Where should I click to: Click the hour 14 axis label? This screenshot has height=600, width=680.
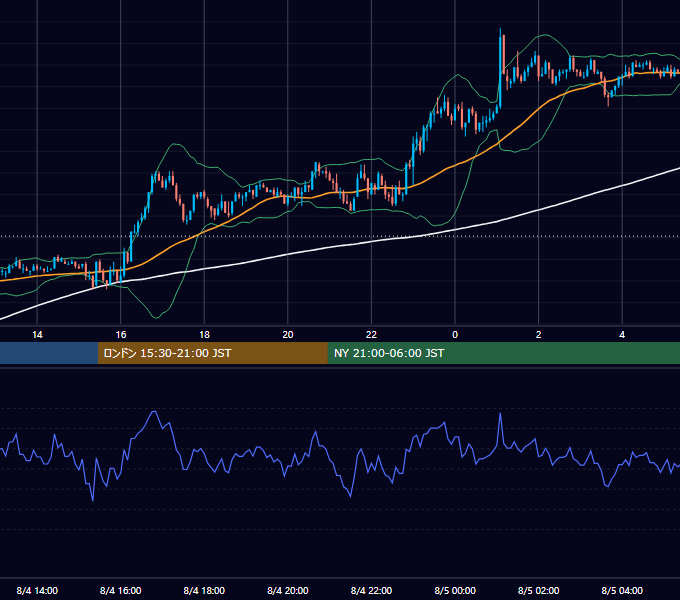[x=37, y=335]
